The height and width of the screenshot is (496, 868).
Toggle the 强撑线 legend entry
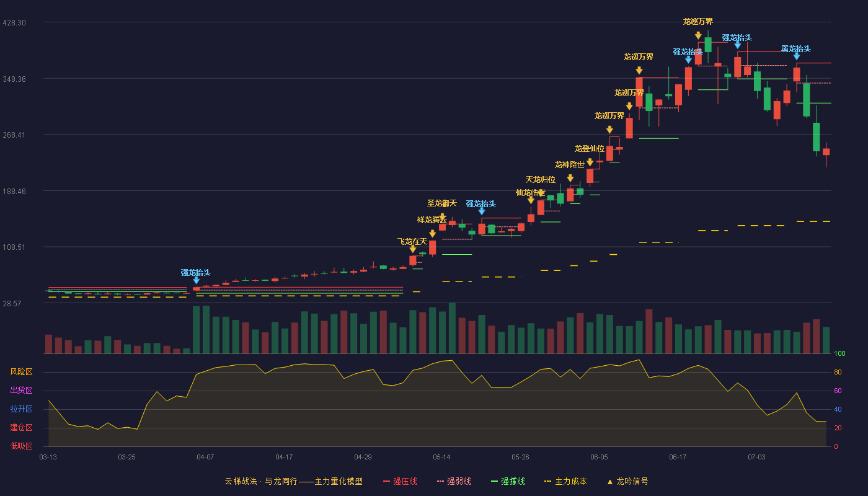coord(508,481)
